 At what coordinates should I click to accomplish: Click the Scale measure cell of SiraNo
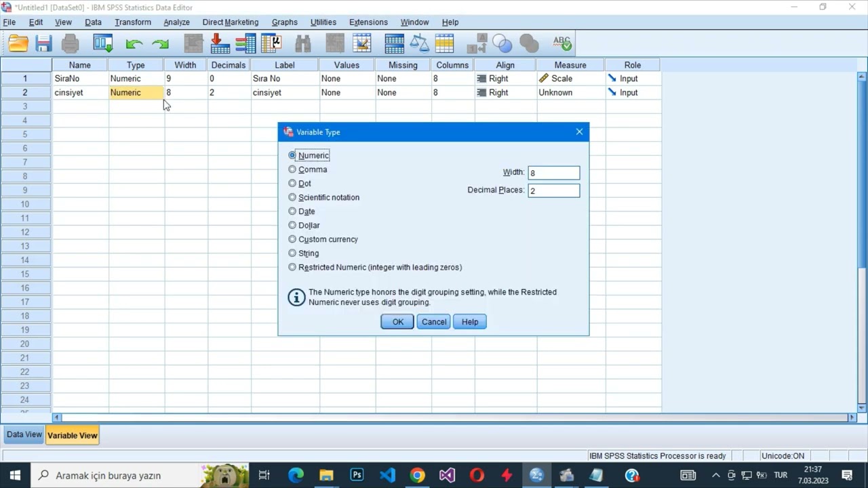[570, 79]
